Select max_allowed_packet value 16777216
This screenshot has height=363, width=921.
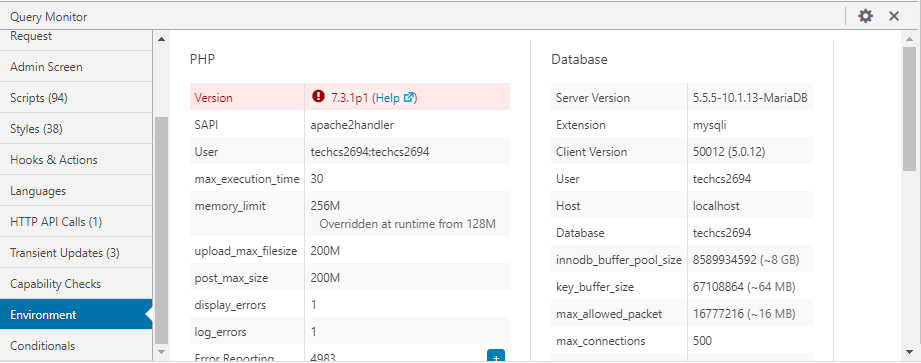point(718,314)
